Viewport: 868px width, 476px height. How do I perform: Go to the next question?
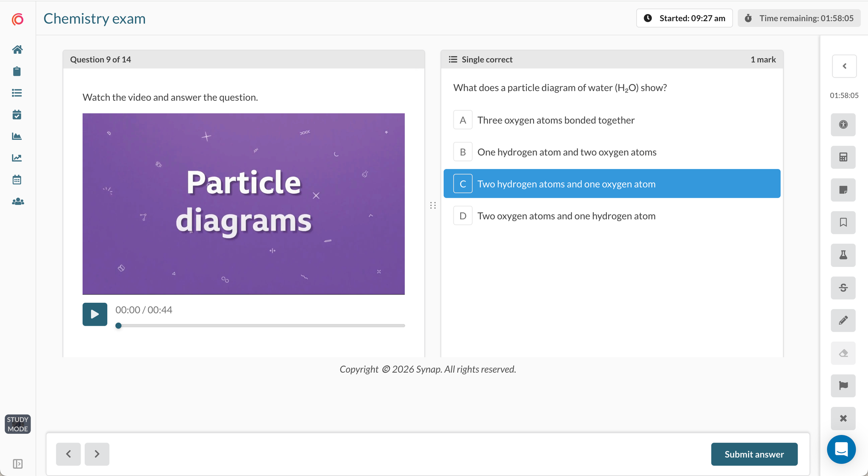pos(97,454)
